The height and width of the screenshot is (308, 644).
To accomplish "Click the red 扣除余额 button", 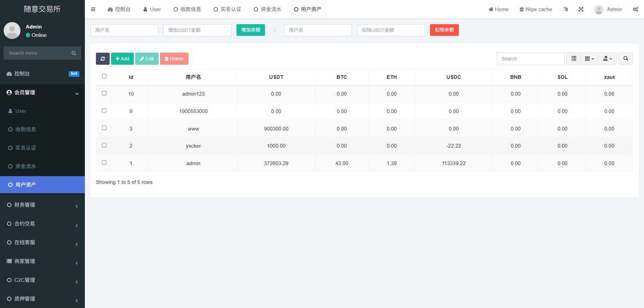I will pyautogui.click(x=444, y=30).
